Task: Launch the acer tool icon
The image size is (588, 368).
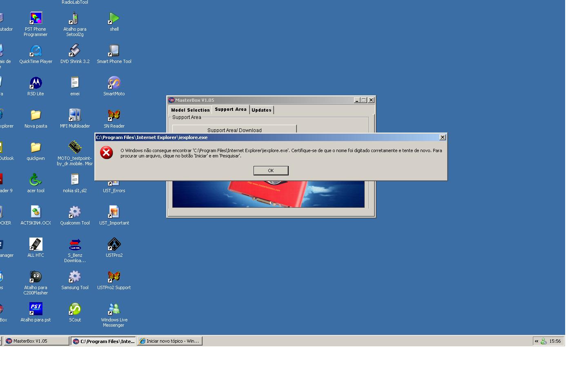Action: click(36, 180)
